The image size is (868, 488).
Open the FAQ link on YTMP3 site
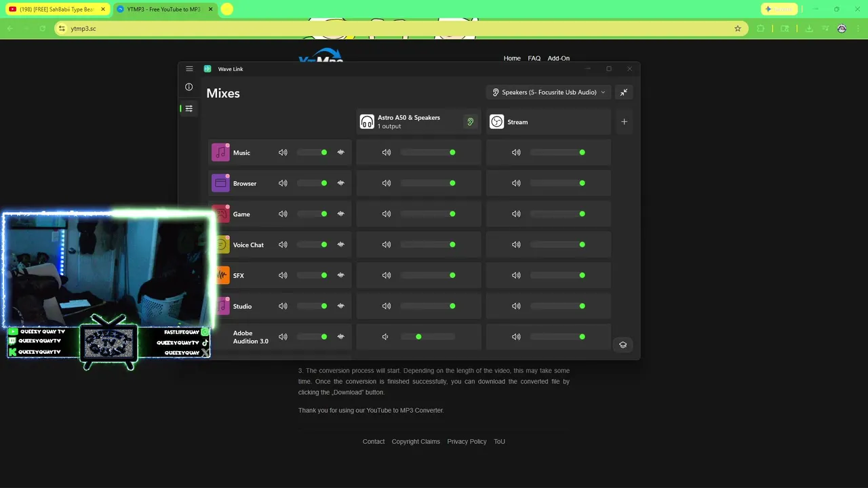click(534, 58)
